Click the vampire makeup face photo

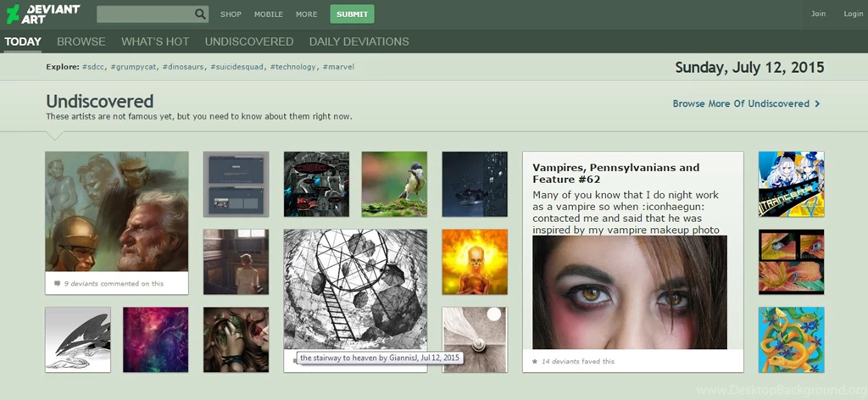[x=630, y=292]
